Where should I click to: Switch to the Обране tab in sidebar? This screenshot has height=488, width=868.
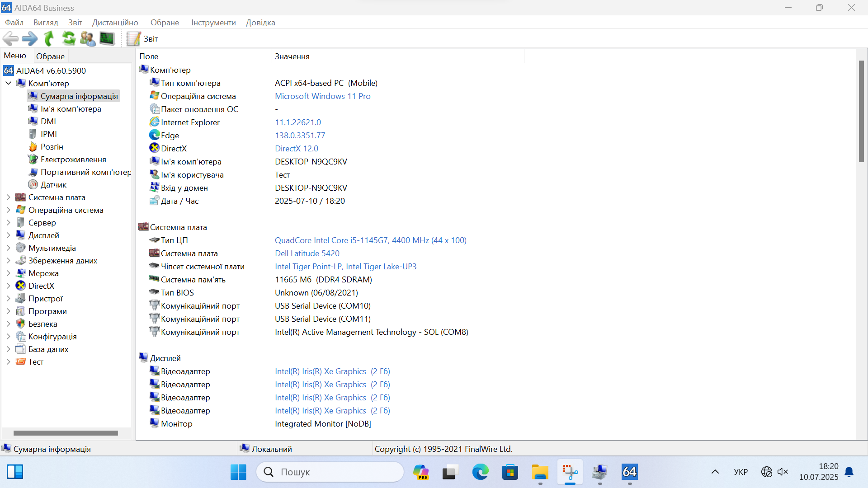click(50, 56)
